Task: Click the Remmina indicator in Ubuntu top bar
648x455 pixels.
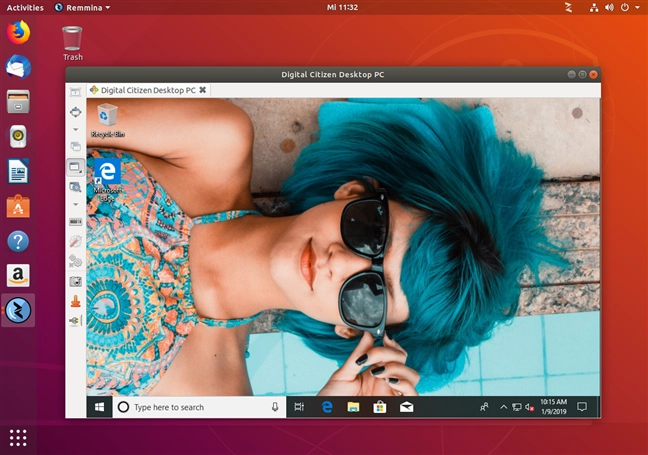Action: pyautogui.click(x=568, y=7)
